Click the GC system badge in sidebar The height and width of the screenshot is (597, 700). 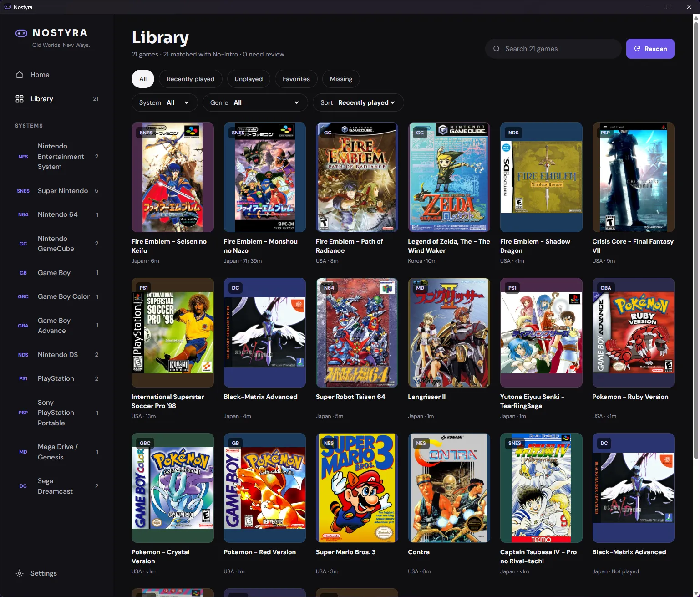[x=23, y=244]
